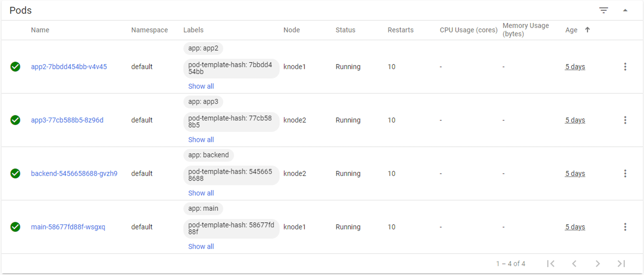Open pod backend-5456658688-gvzh9 details
Viewport: 644px width, 275px height.
pyautogui.click(x=74, y=173)
